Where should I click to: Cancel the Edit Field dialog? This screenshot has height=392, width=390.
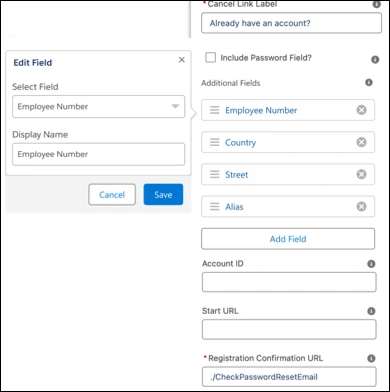112,195
